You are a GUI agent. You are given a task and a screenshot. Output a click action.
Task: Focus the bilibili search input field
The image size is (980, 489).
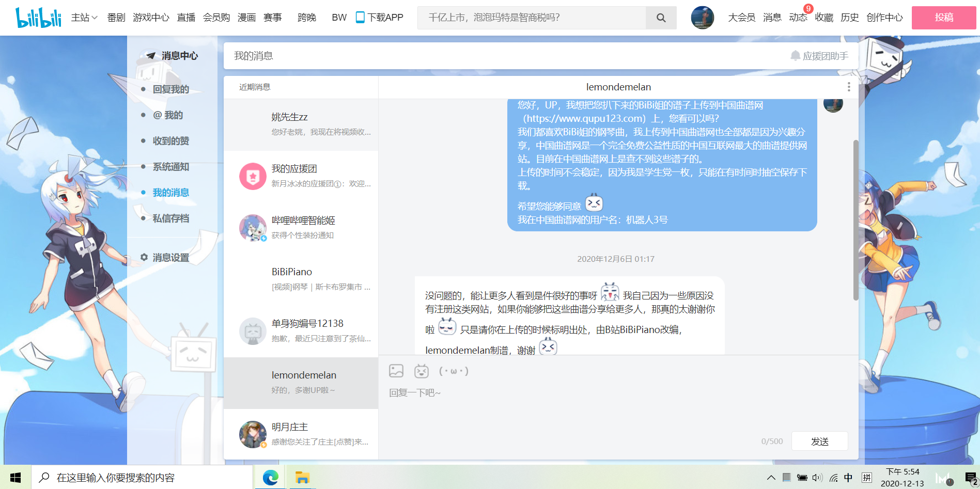pos(532,18)
